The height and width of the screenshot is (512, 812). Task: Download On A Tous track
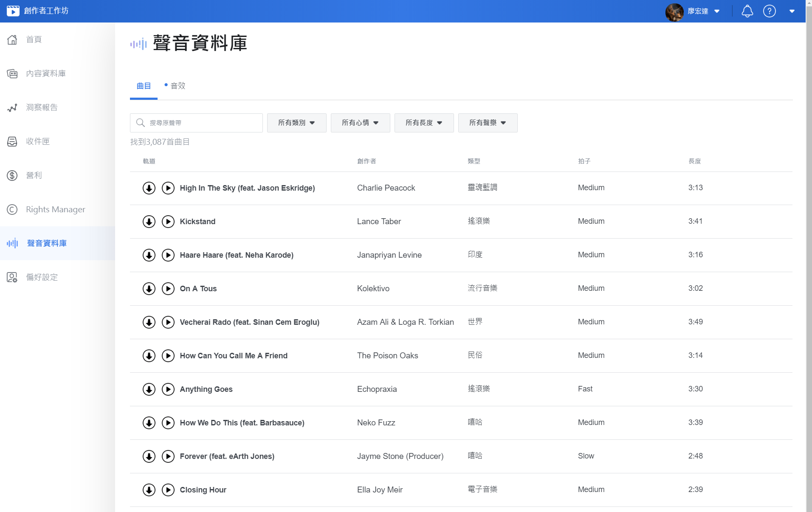pyautogui.click(x=149, y=289)
